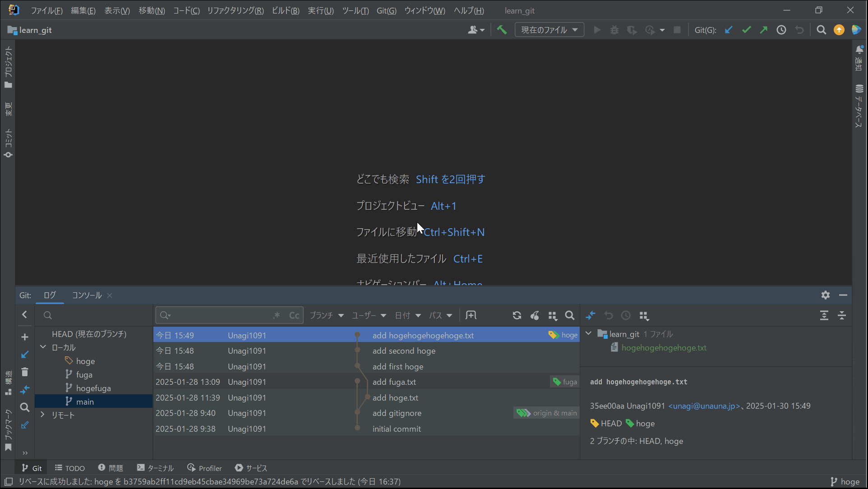The image size is (868, 489).
Task: Open the Git(G) menu
Action: coord(386,10)
